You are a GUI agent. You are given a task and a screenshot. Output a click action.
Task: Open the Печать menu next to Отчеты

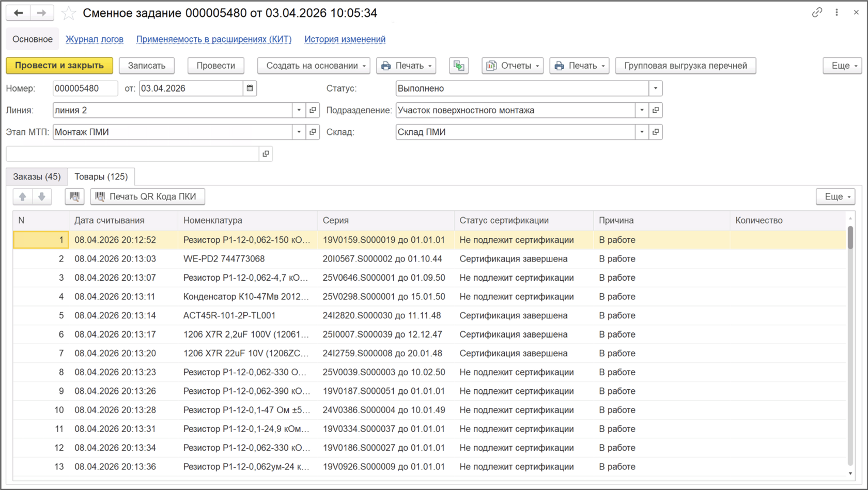(x=579, y=66)
